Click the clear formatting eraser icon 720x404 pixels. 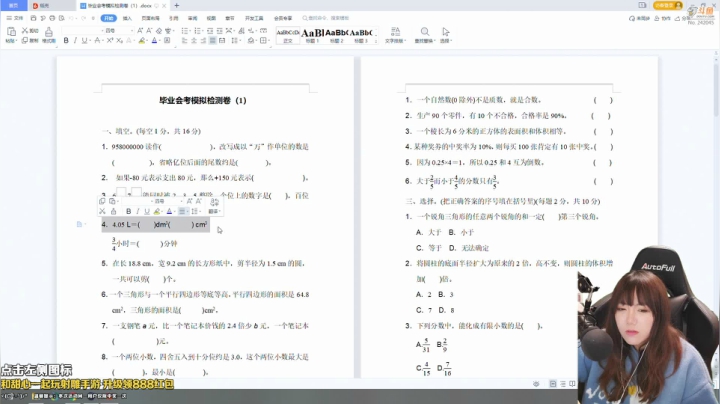pyautogui.click(x=159, y=31)
